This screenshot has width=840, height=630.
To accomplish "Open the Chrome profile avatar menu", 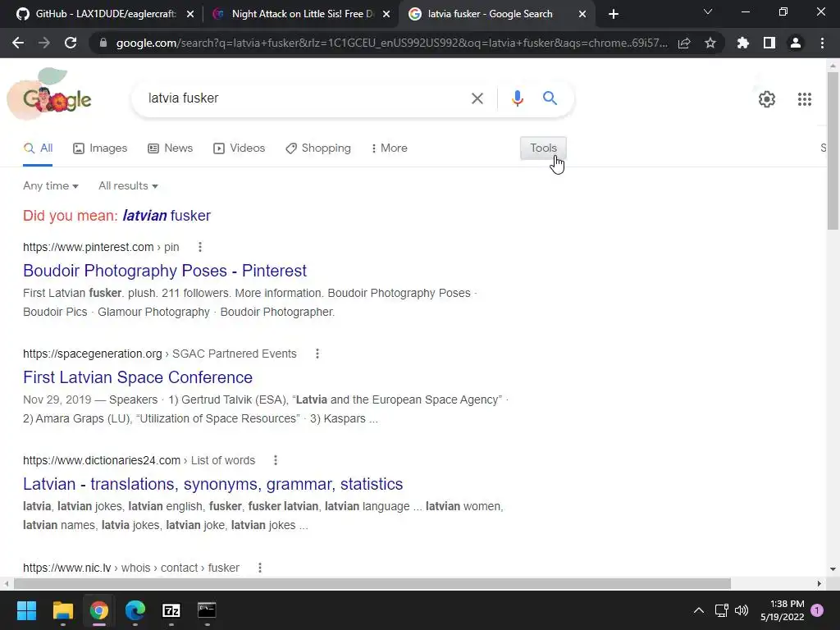I will 796,43.
